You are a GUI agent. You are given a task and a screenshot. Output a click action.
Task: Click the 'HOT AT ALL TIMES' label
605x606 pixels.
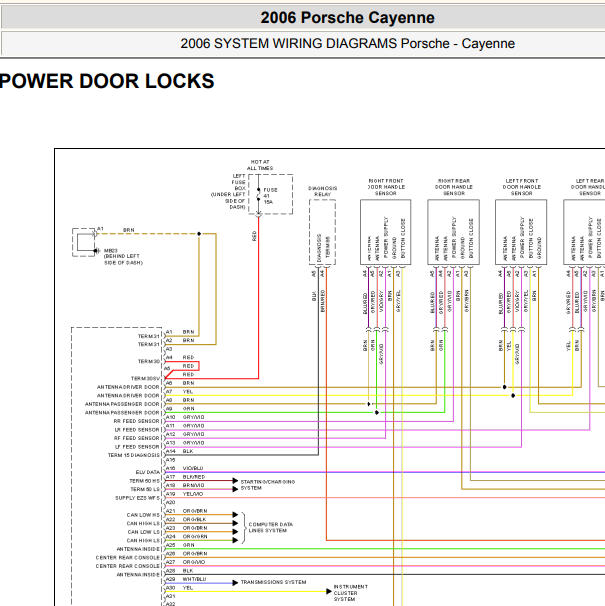click(x=260, y=165)
